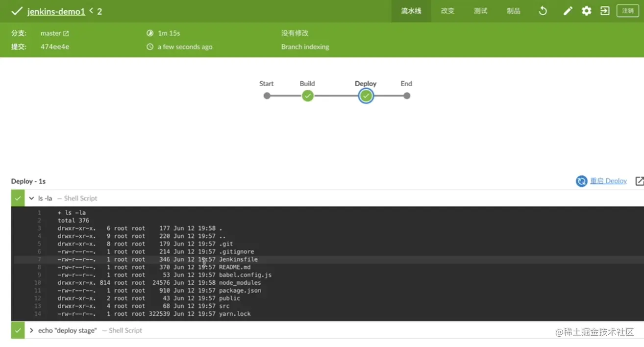Screen dimensions: 644x347
Task: Switch to the 测试 tab
Action: coord(480,11)
